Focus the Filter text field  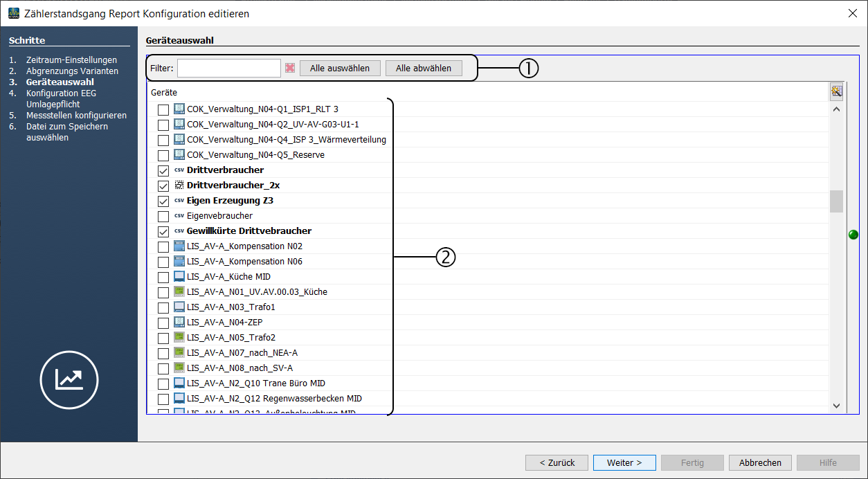[228, 68]
